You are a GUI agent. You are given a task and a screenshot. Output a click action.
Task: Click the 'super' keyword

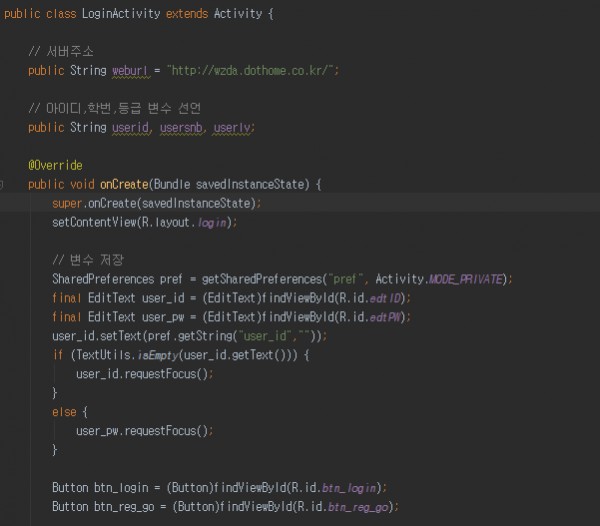tap(67, 203)
